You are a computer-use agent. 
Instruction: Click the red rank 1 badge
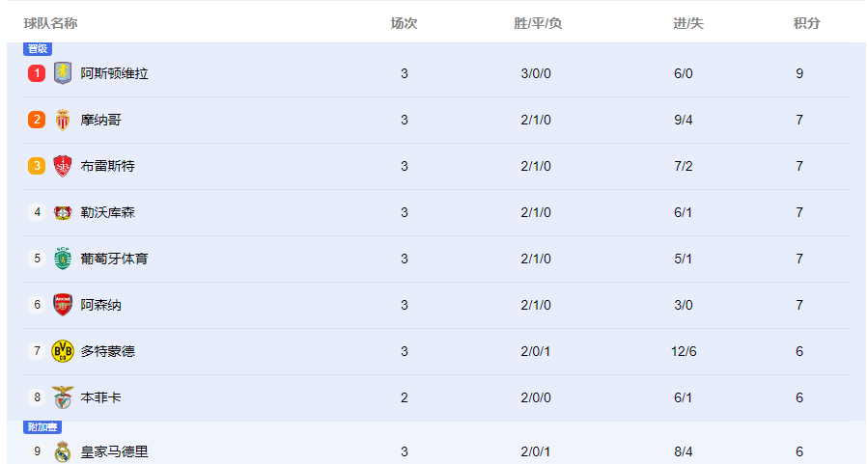point(37,73)
